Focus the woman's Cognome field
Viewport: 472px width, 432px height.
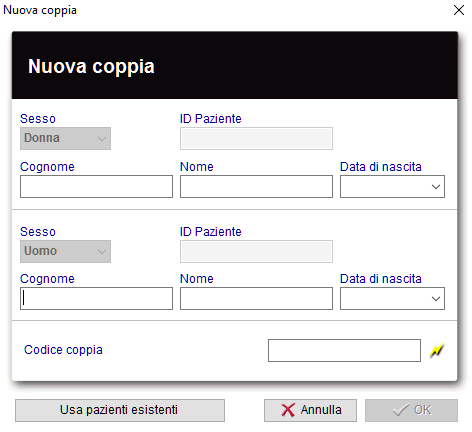pos(96,187)
